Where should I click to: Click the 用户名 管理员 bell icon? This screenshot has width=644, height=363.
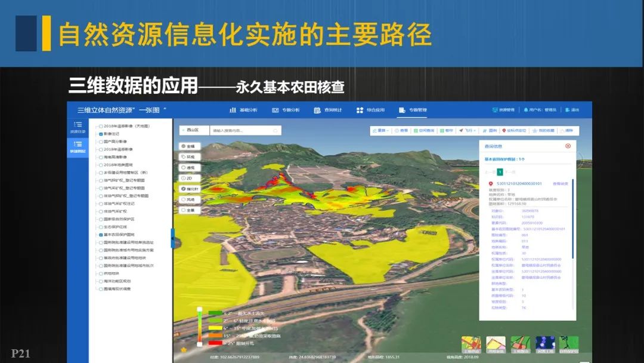coord(526,110)
